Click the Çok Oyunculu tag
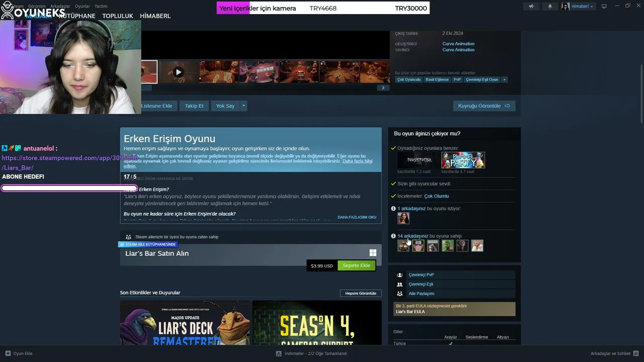 click(x=409, y=79)
